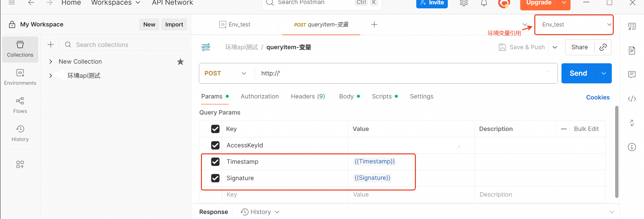Viewport: 644px width, 219px height.
Task: Click the Share button
Action: click(x=580, y=47)
